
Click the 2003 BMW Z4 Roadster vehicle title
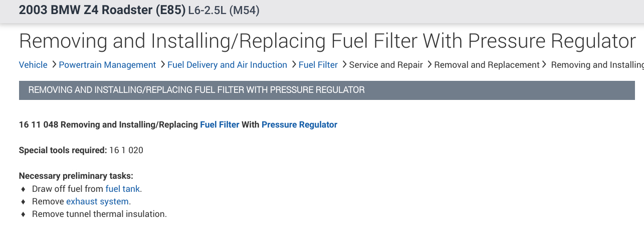click(102, 11)
